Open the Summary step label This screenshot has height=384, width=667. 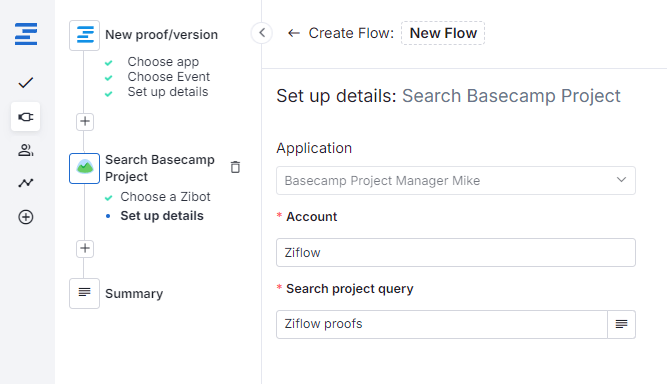(x=134, y=294)
